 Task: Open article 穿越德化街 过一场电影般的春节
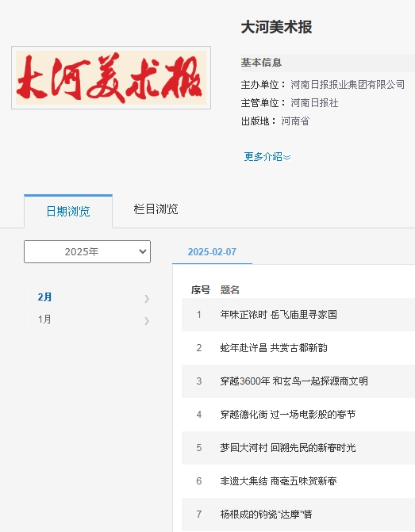[288, 415]
